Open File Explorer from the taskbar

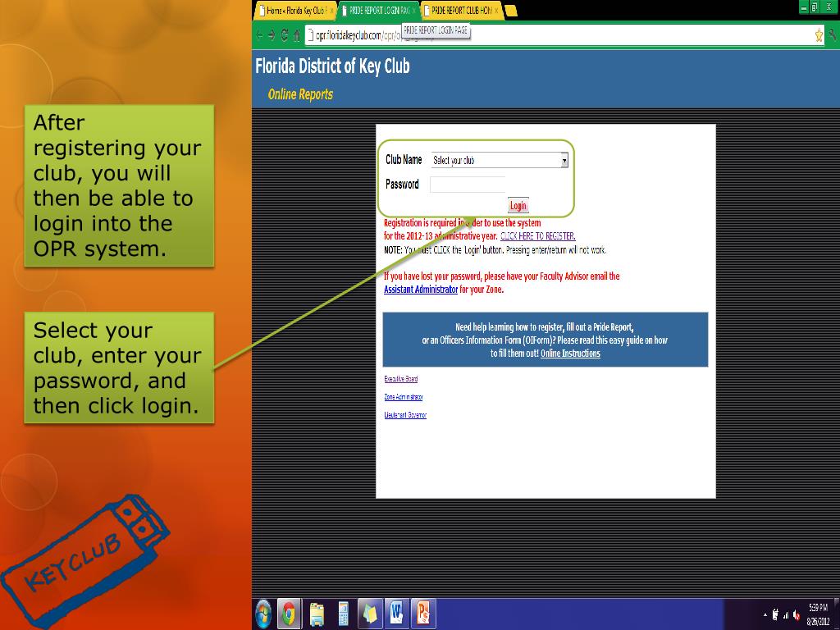[317, 614]
